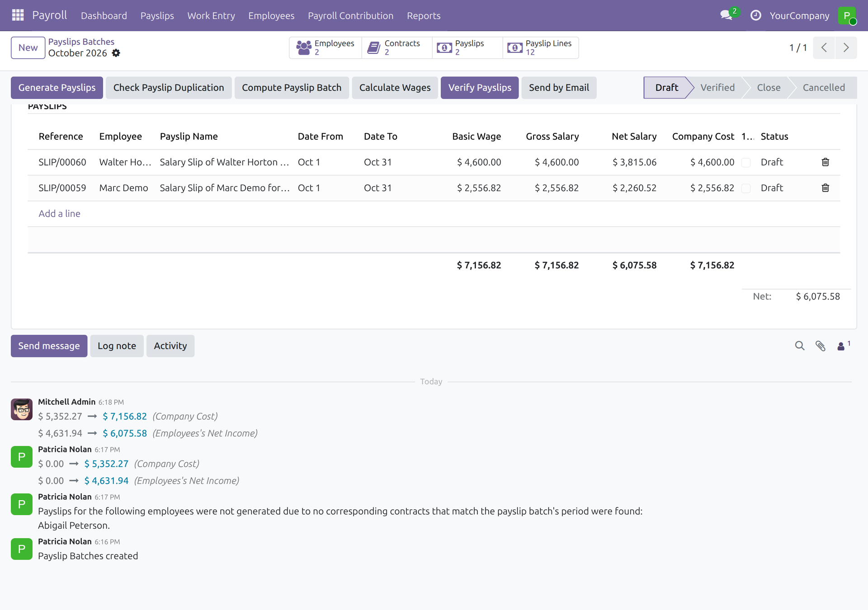Toggle the checkbox in SLIP/00059 row
This screenshot has height=610, width=868.
pos(746,188)
